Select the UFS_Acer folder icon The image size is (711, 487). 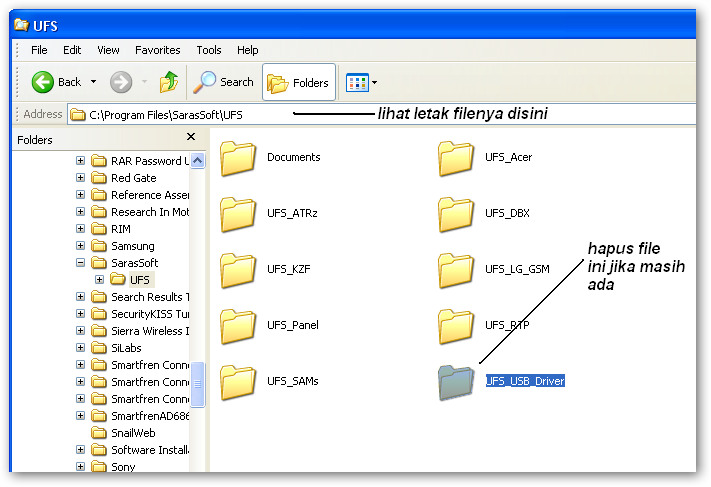click(456, 158)
